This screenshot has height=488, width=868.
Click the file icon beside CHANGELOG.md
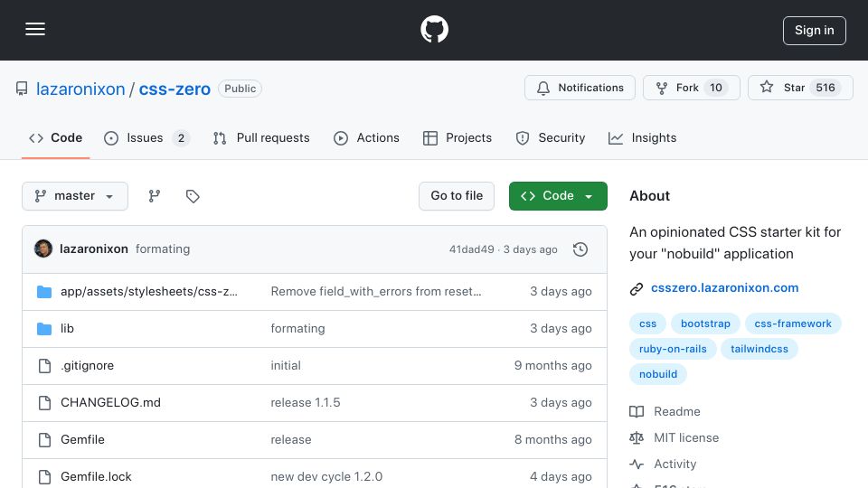coord(44,403)
